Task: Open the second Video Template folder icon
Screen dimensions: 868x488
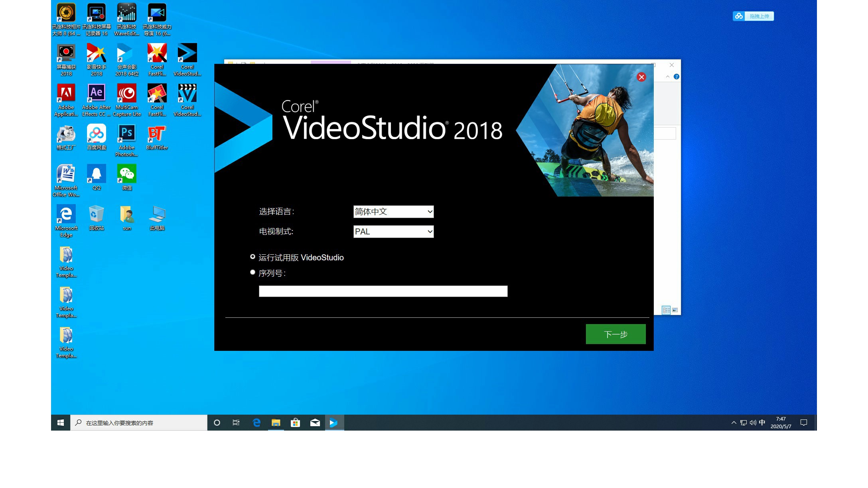Action: [x=66, y=301]
